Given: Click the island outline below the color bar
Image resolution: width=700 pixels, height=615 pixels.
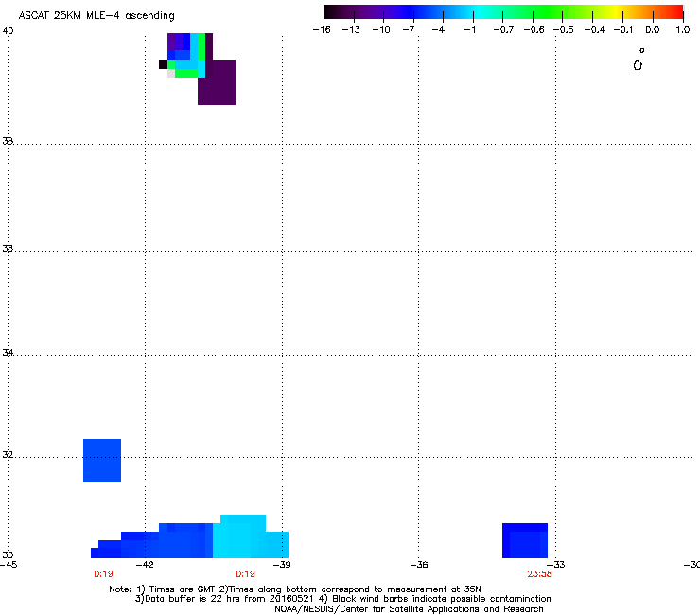Looking at the screenshot, I should pyautogui.click(x=638, y=65).
